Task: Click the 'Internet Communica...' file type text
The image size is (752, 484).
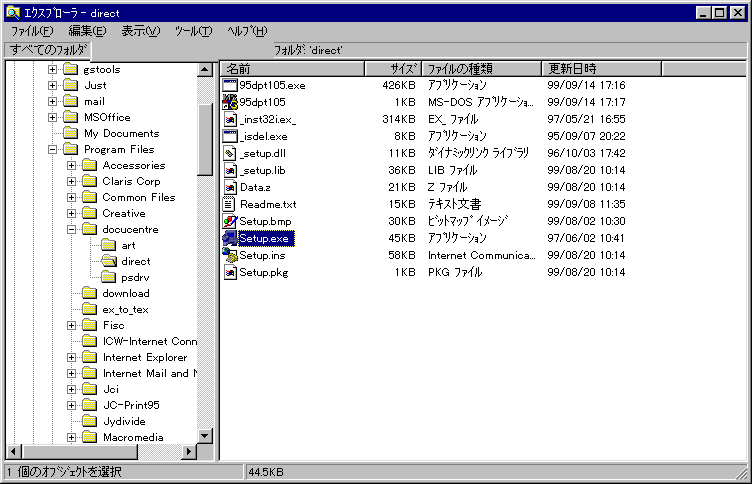Action: (482, 255)
